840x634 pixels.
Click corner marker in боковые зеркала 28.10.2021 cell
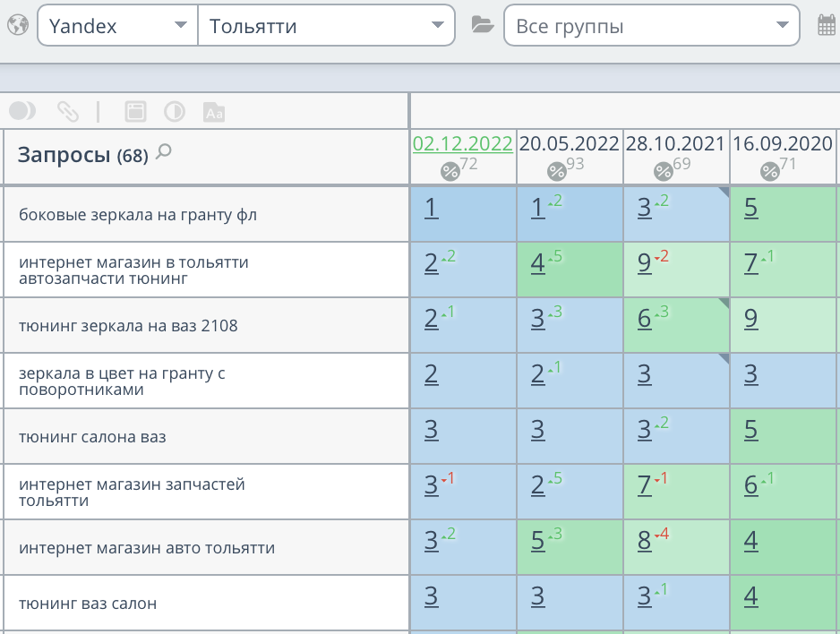724,192
